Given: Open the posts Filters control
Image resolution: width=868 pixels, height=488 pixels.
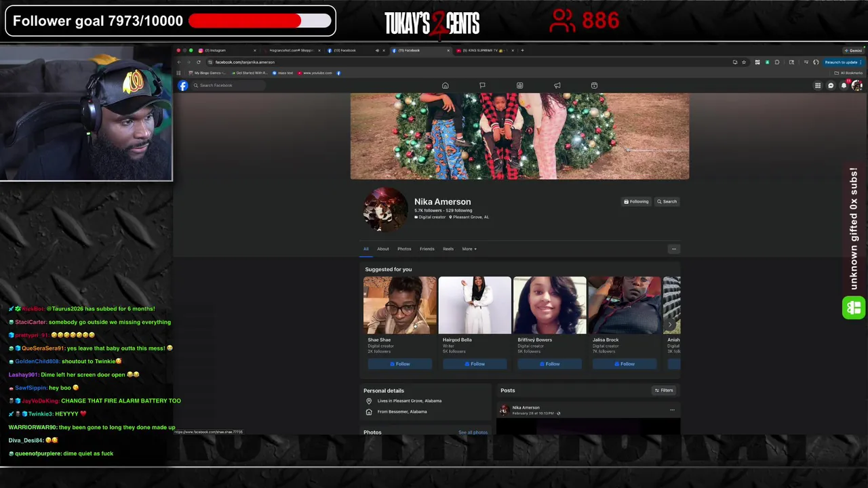Looking at the screenshot, I should 664,390.
